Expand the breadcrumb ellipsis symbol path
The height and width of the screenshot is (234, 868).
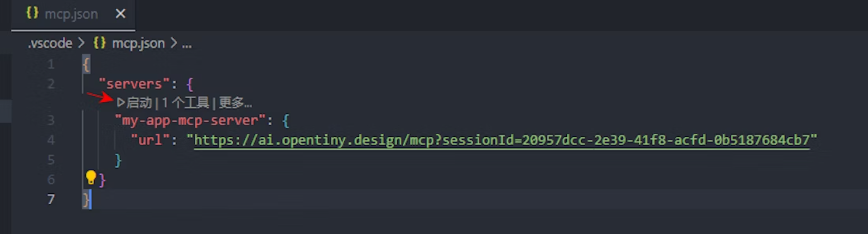coord(187,44)
